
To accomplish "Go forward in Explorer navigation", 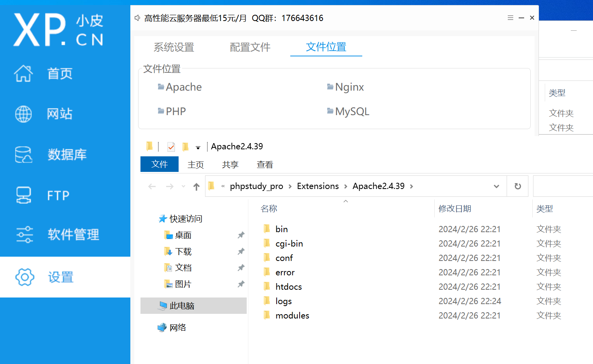I will 170,187.
